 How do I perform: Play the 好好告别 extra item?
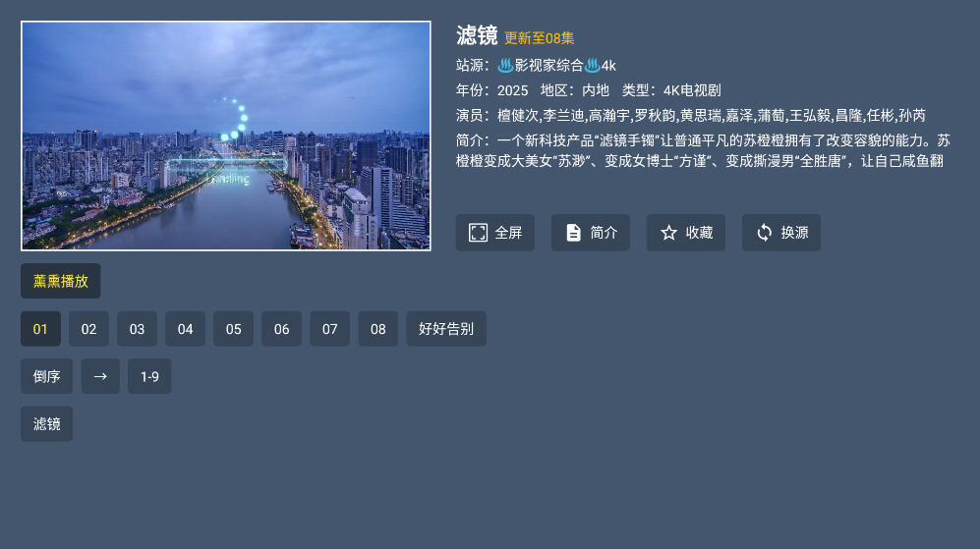(446, 329)
